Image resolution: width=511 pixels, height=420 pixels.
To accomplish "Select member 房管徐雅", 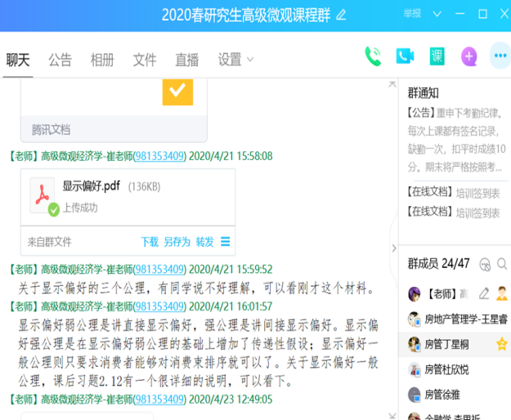I will [455, 395].
